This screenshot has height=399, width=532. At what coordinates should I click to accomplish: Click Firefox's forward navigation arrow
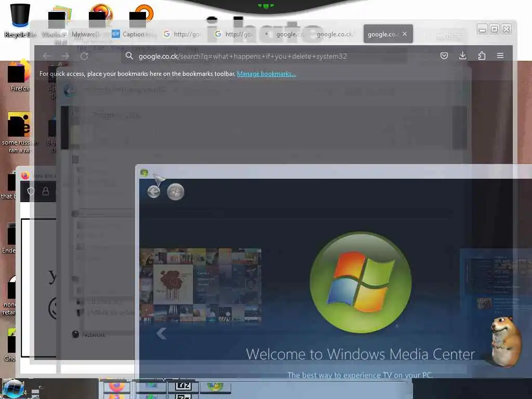pos(65,56)
